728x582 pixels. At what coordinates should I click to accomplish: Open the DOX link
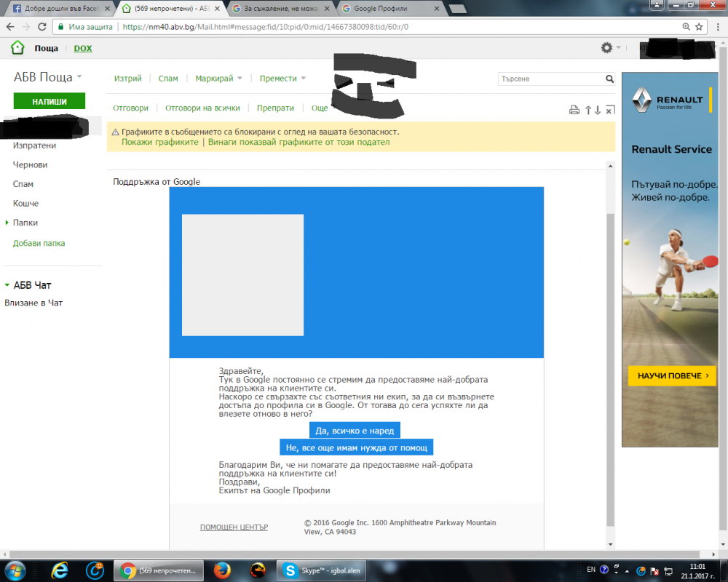[x=83, y=48]
